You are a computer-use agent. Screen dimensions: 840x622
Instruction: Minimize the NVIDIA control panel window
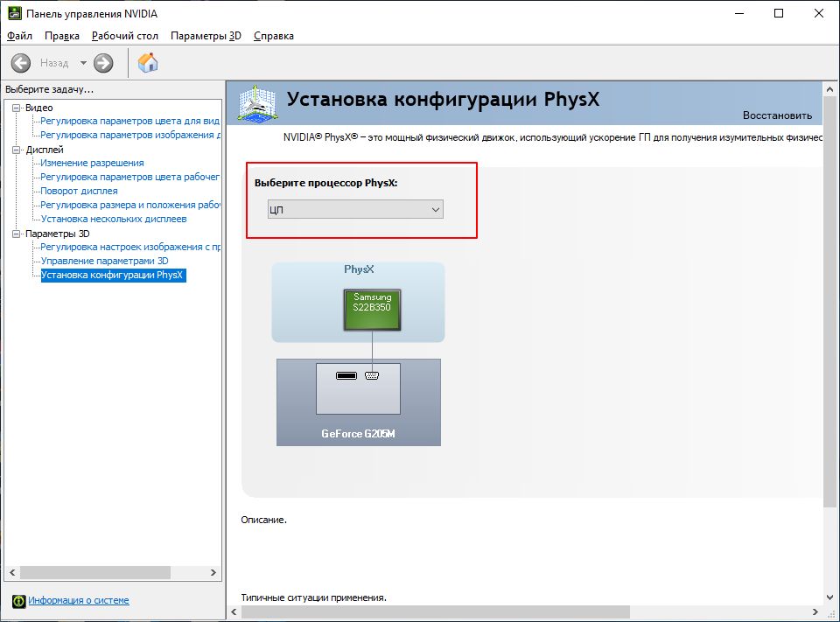740,13
